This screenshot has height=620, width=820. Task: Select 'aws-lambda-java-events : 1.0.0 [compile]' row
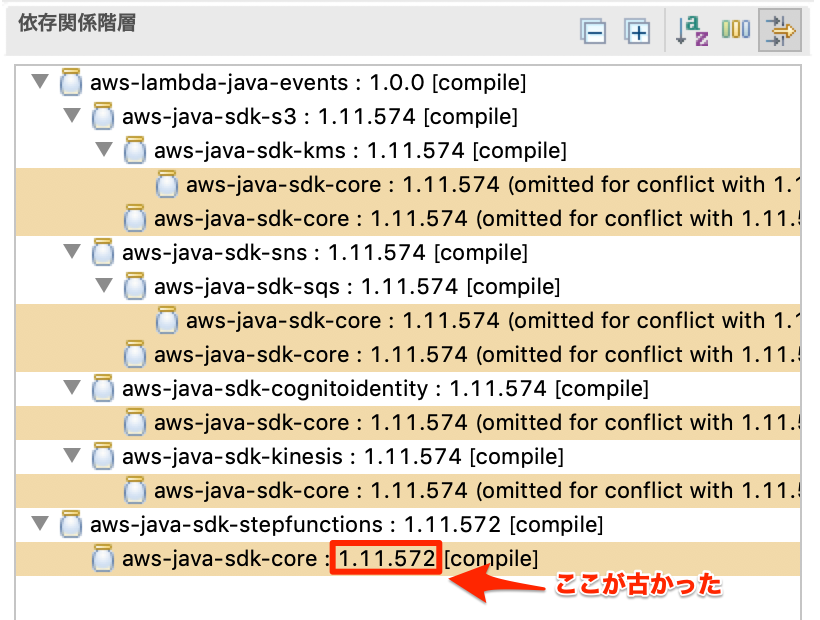pos(408,82)
